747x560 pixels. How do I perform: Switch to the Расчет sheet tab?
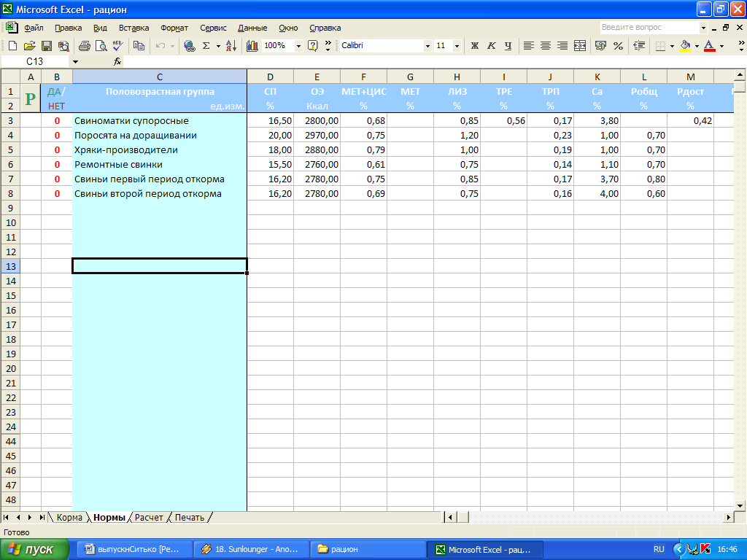tap(148, 517)
